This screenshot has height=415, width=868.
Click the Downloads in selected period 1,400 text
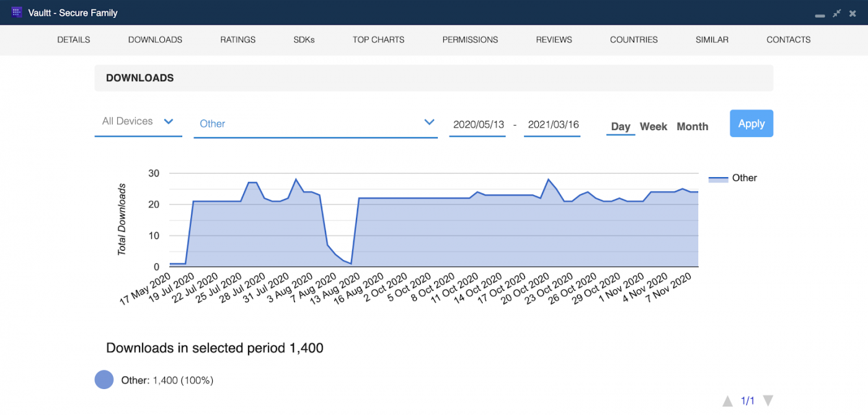pos(215,348)
